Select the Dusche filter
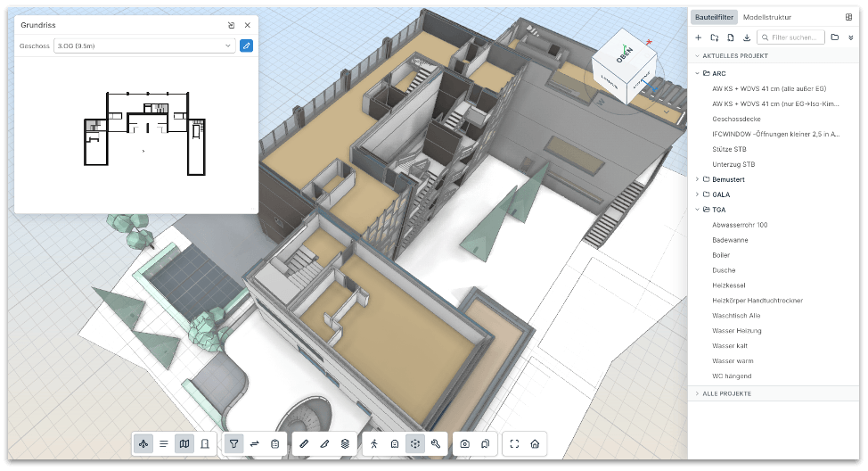The image size is (868, 471). [724, 270]
